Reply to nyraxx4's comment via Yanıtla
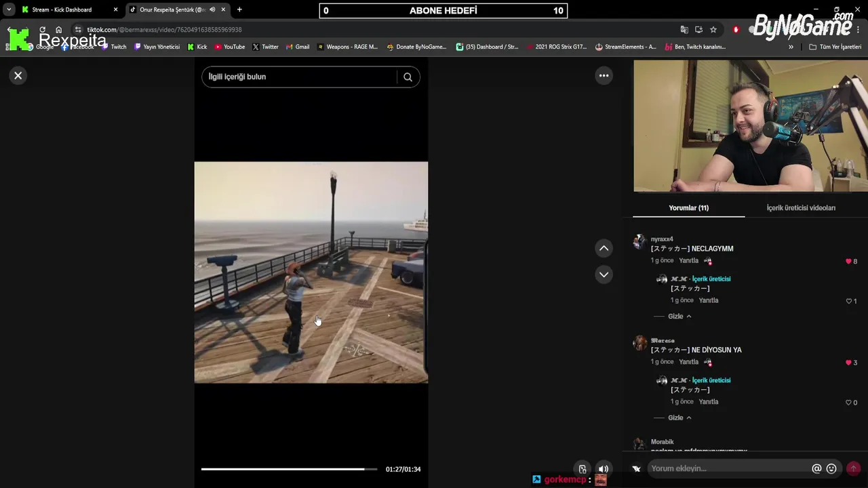 [688, 261]
